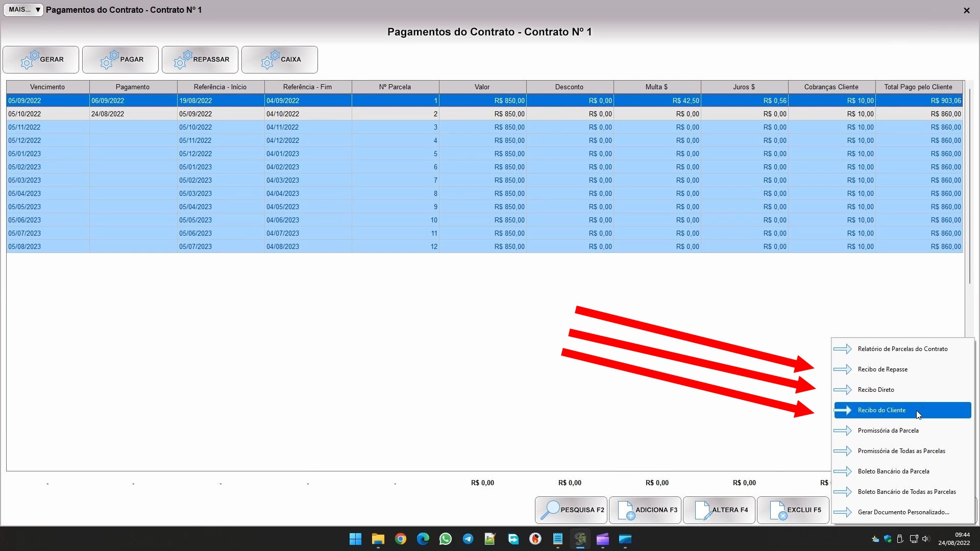Click the EXCLUI F5 delete document icon
The width and height of the screenshot is (980, 551).
[x=777, y=510]
